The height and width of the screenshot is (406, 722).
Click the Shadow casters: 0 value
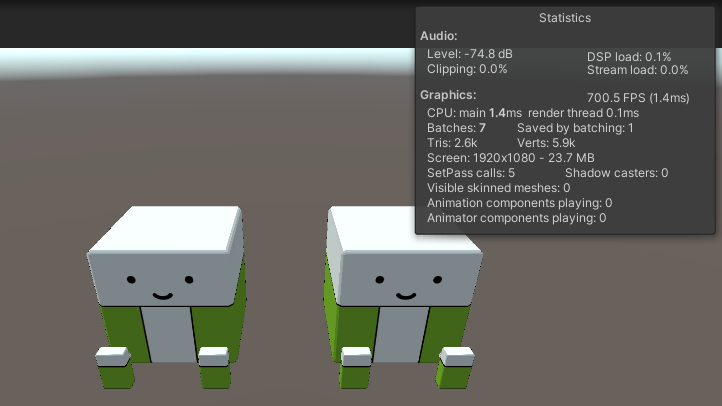click(x=616, y=173)
